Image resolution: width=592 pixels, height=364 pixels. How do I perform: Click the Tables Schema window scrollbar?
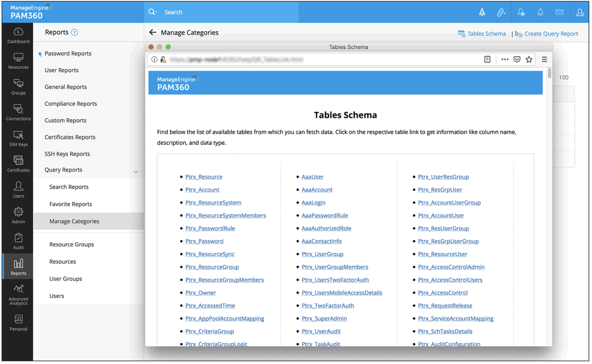[x=549, y=73]
